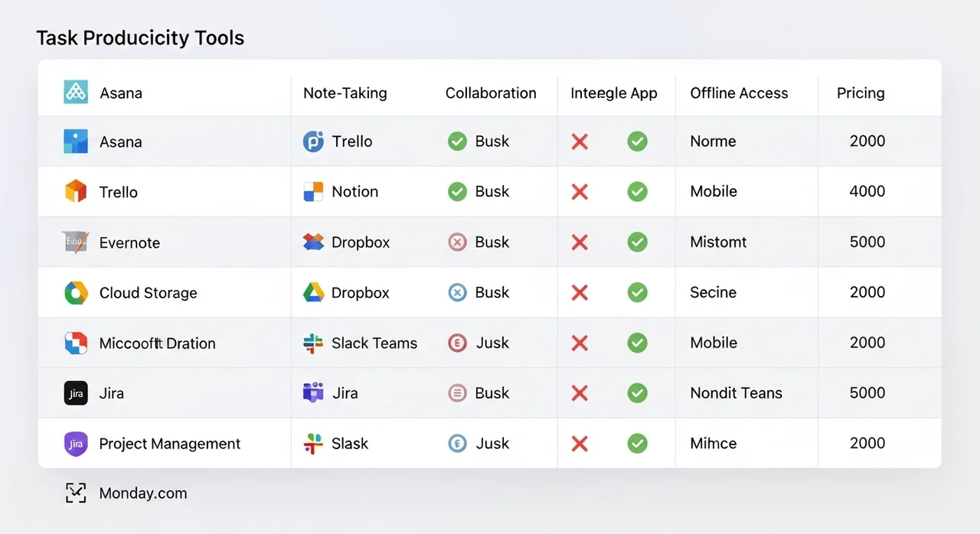Click the Notion icon in Note-Taking column
Image resolution: width=980 pixels, height=534 pixels.
(313, 191)
